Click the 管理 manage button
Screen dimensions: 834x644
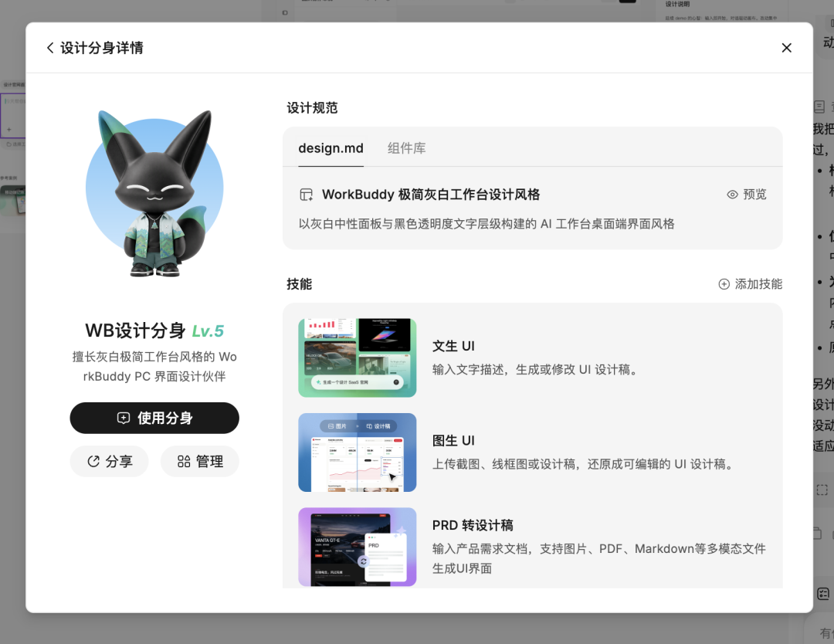tap(200, 461)
